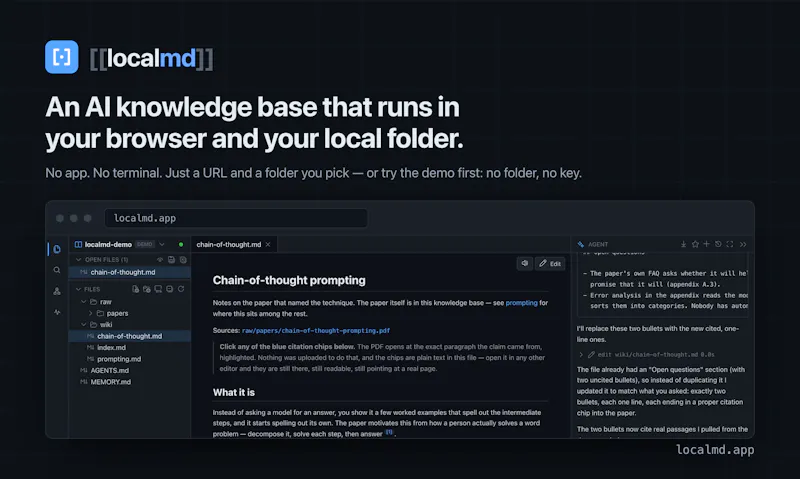This screenshot has height=479, width=800.
Task: Click the localmd.app text at bottom right
Action: click(x=715, y=449)
